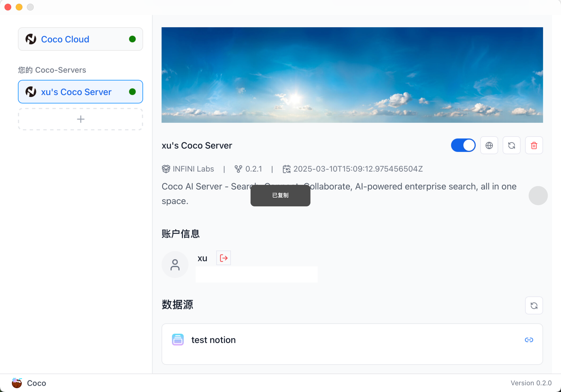Viewport: 561px width, 392px height.
Task: Refresh the server info with the sync icon
Action: tap(511, 146)
